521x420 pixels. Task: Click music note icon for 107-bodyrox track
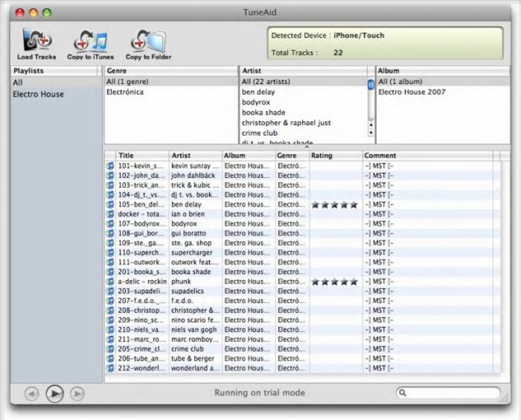[x=110, y=224]
